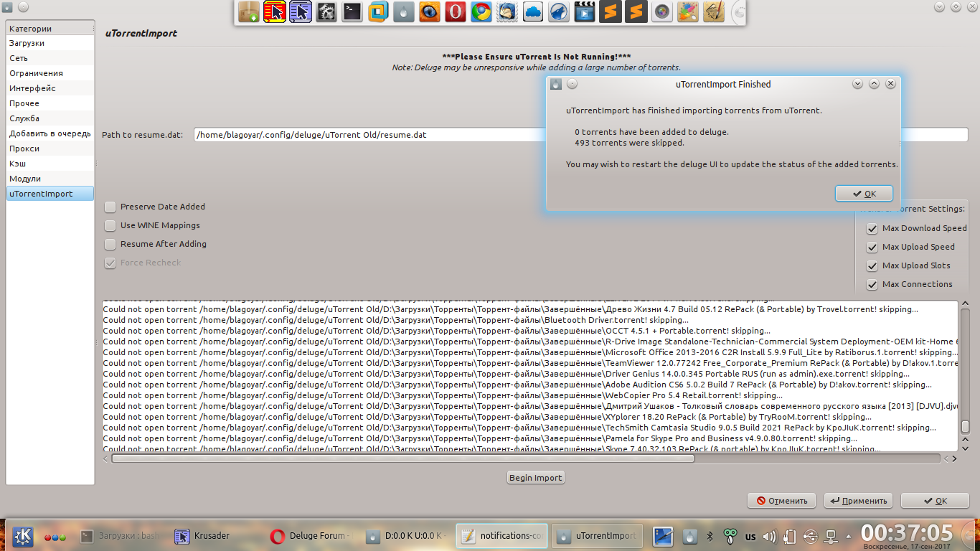Click the Deluge tray icon

pos(689,536)
